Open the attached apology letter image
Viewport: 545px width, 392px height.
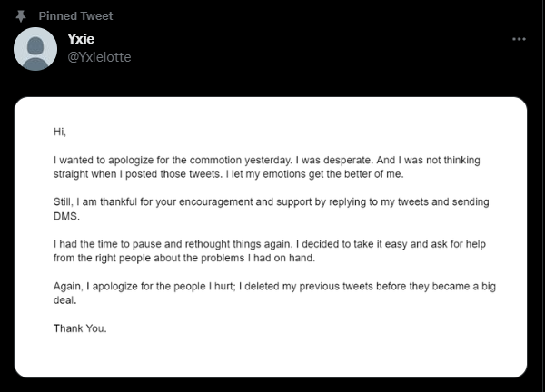pyautogui.click(x=271, y=237)
